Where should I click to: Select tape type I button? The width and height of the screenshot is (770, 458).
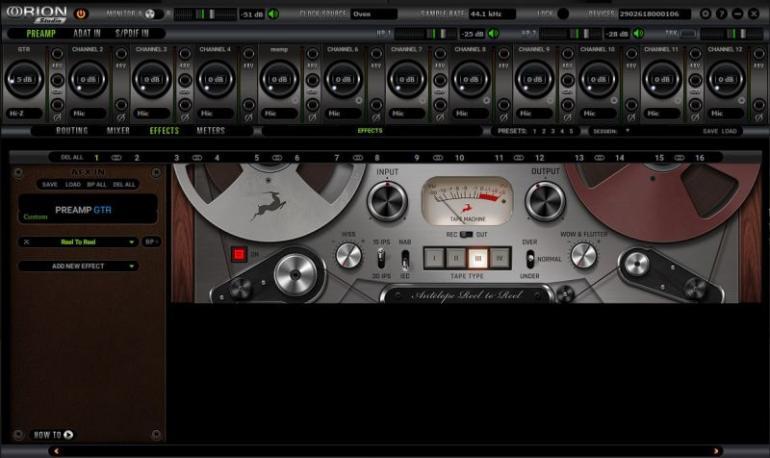pyautogui.click(x=434, y=258)
